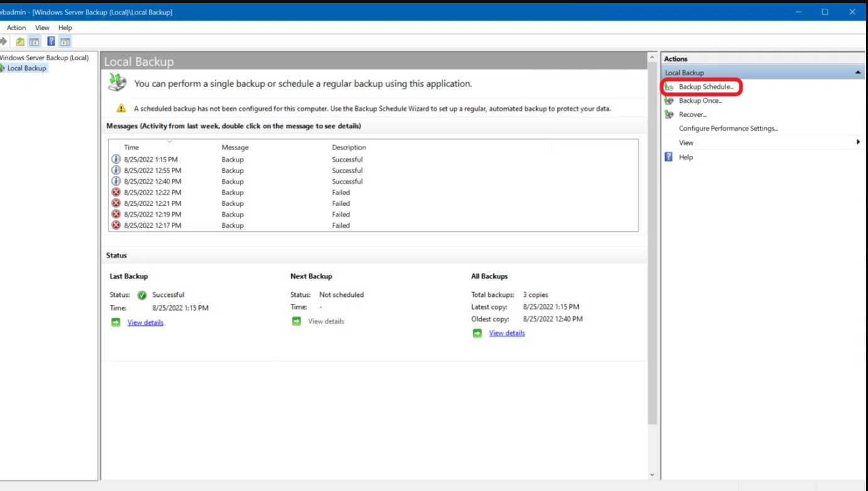Click the Backup Once icon in Actions
Viewport: 868px width, 491px height.
tap(669, 100)
